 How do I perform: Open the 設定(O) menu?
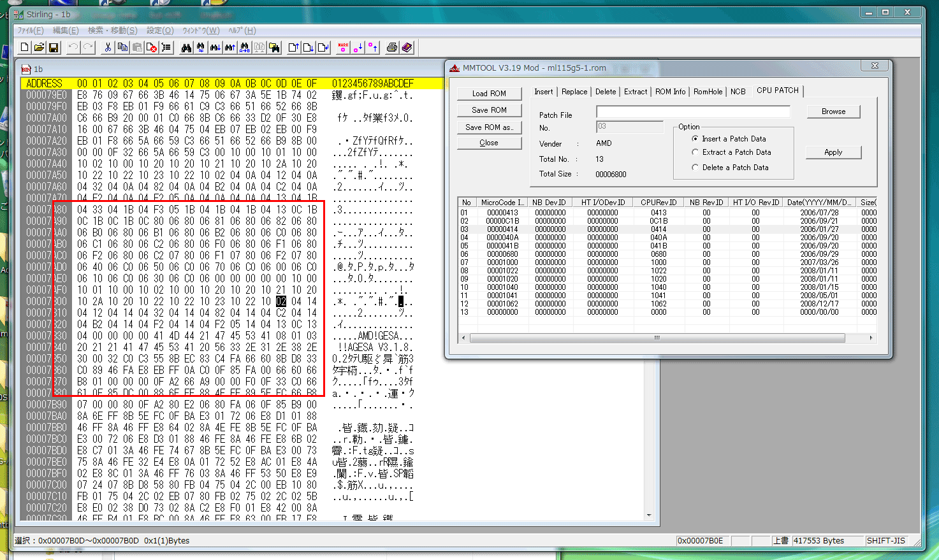point(160,31)
